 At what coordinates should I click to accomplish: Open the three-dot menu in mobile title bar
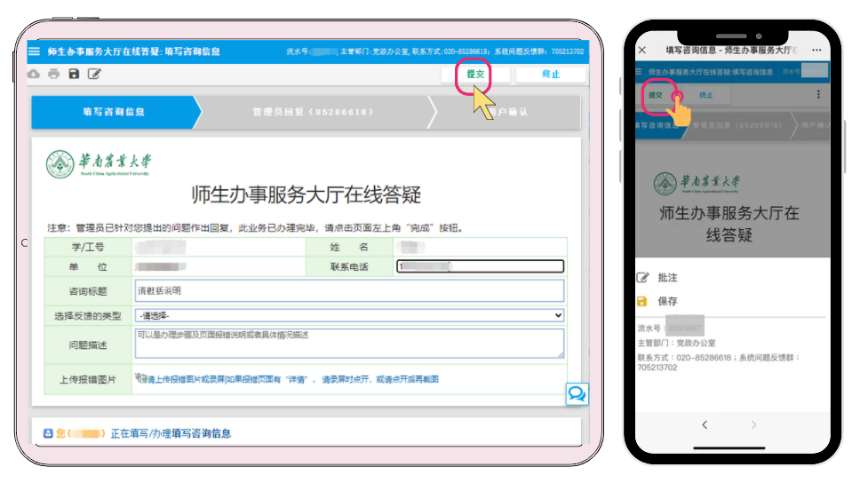point(816,51)
